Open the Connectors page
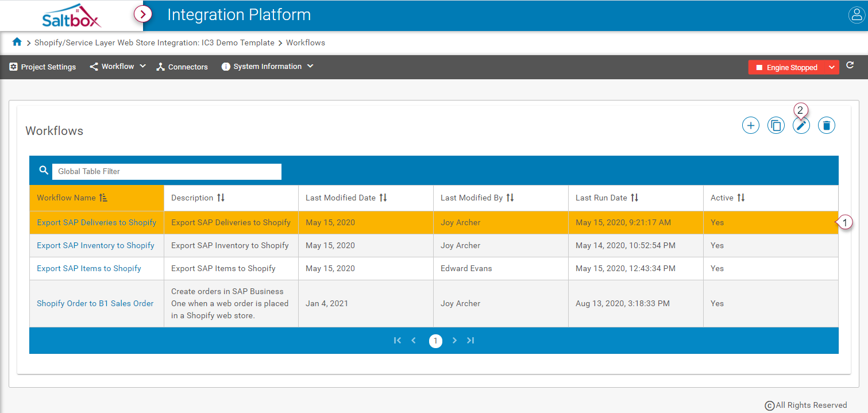 (182, 67)
